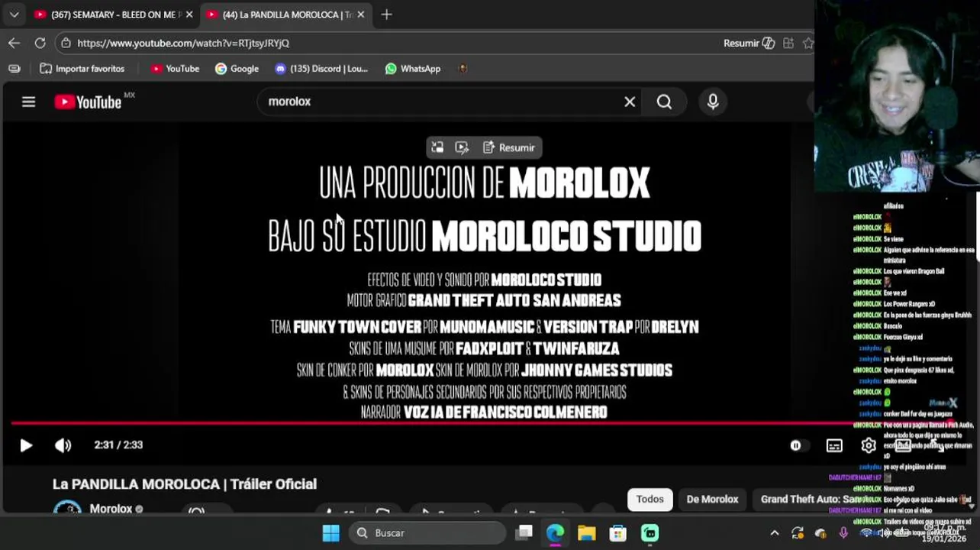The height and width of the screenshot is (550, 980).
Task: Open the favorites bar leading icon
Action: (x=14, y=69)
